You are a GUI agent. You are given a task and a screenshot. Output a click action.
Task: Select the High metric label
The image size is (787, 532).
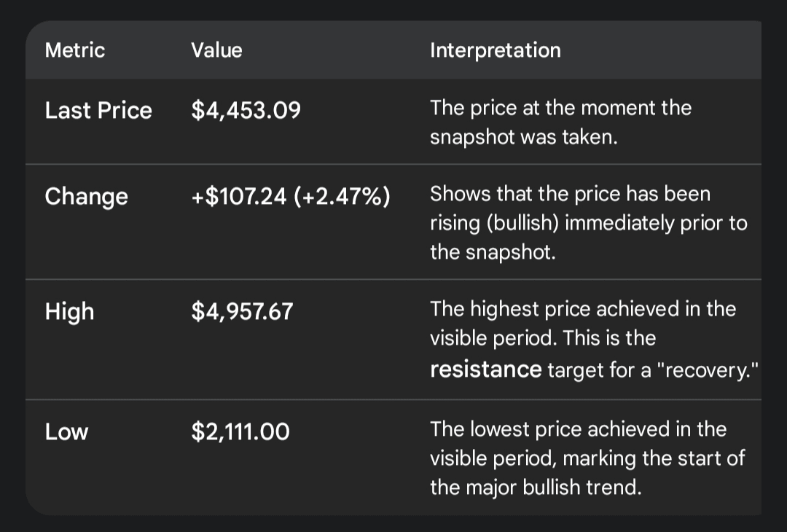(x=69, y=312)
